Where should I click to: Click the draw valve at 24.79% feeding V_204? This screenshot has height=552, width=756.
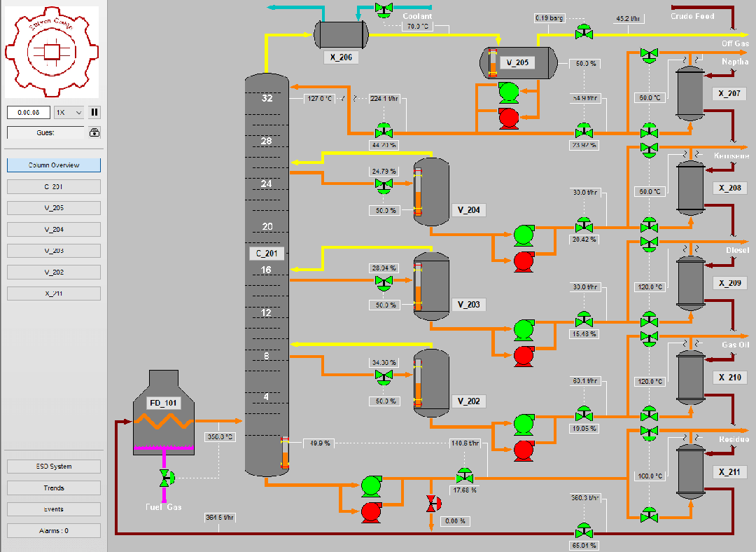pyautogui.click(x=383, y=185)
